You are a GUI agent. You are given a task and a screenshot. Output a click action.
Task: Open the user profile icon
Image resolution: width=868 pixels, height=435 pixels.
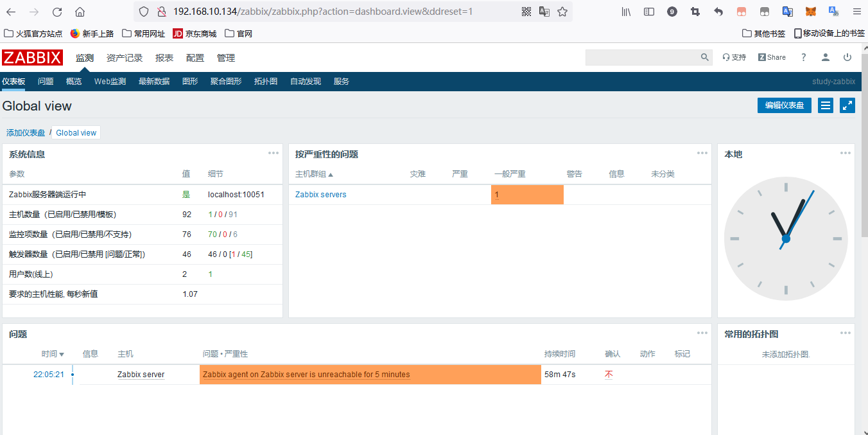tap(826, 57)
